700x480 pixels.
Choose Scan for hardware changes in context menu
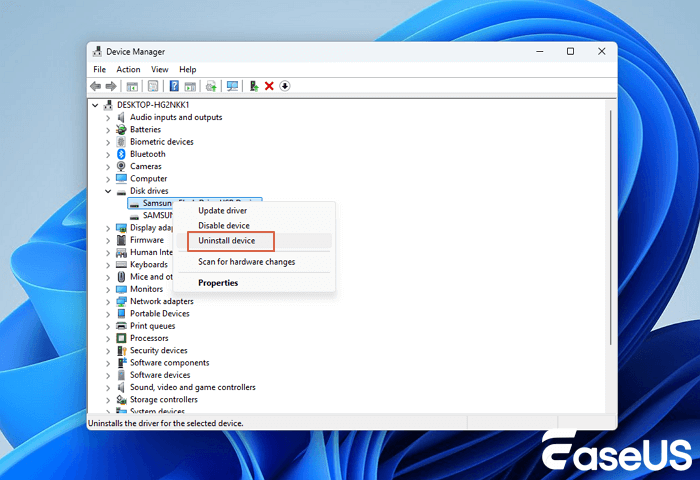coord(254,262)
